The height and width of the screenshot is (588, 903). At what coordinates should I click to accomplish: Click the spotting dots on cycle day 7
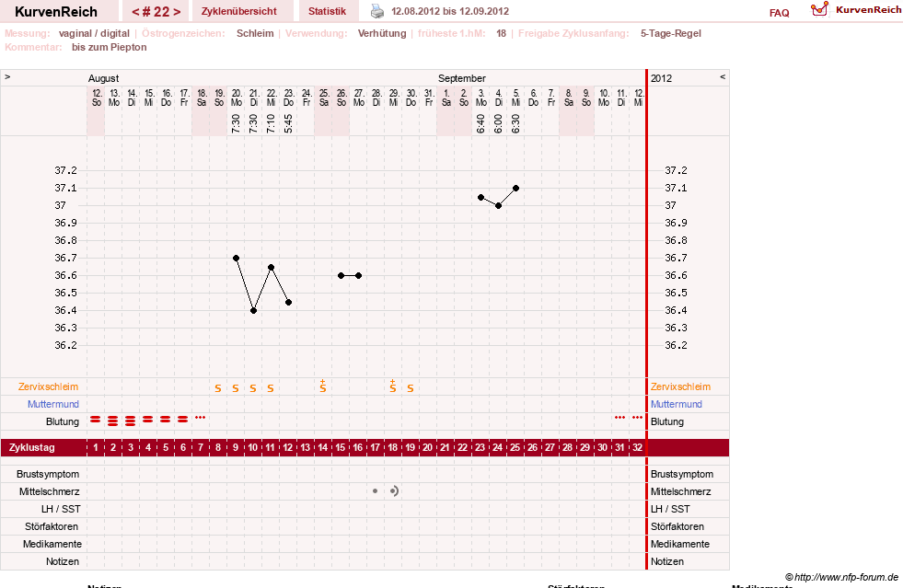201,417
